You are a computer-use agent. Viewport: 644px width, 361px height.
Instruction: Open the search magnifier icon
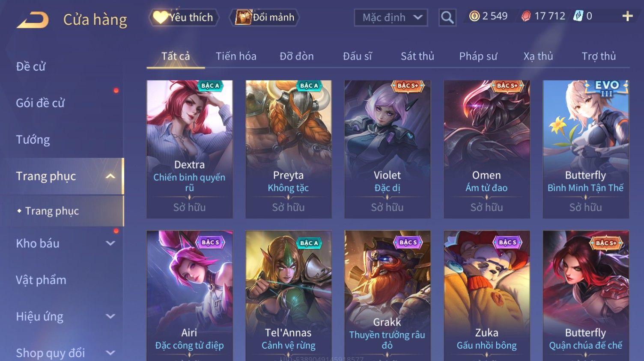(x=447, y=18)
